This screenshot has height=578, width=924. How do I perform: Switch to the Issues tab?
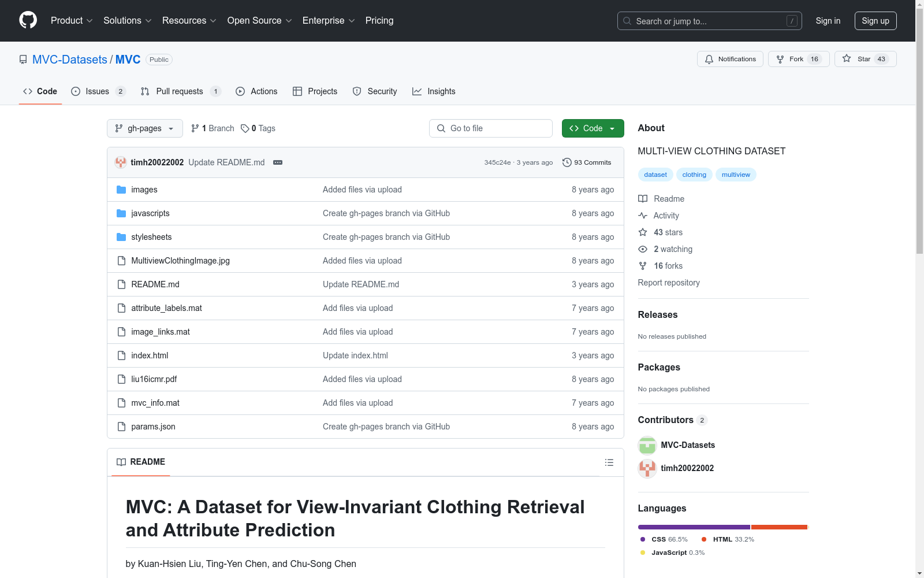[98, 91]
